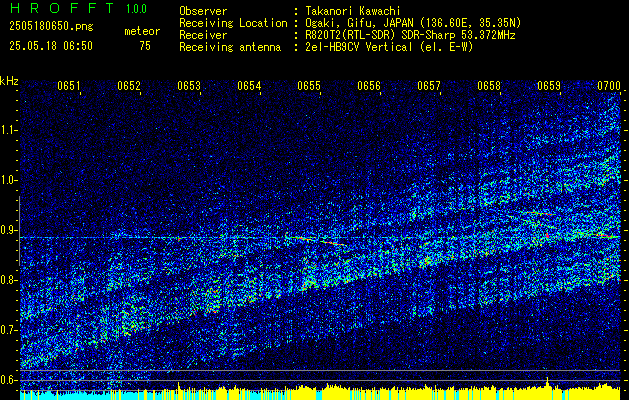The width and height of the screenshot is (629, 400).
Task: Click time marker 0653
Action: [x=189, y=86]
